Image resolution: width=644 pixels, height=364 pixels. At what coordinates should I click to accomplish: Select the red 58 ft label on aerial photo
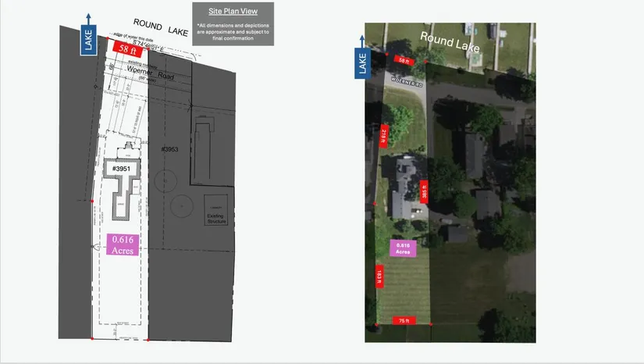tap(402, 60)
